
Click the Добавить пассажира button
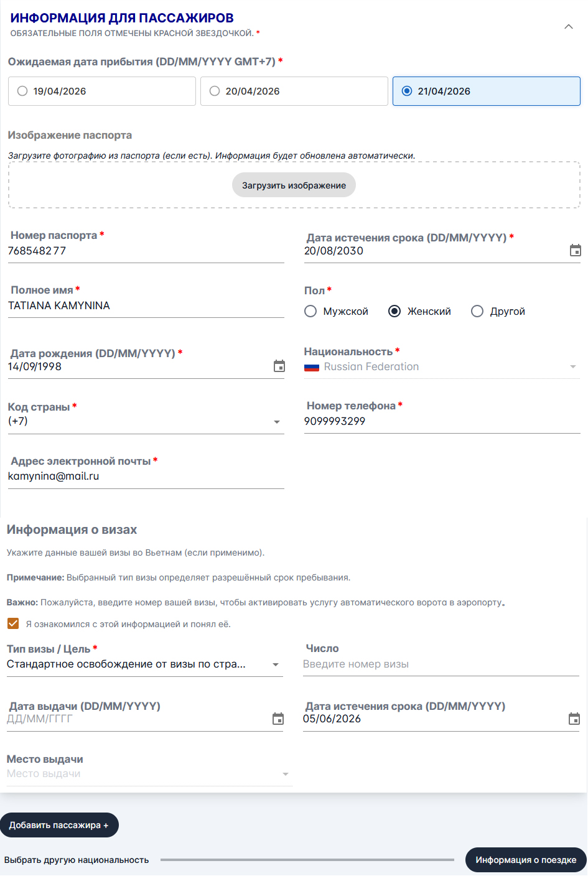click(59, 825)
